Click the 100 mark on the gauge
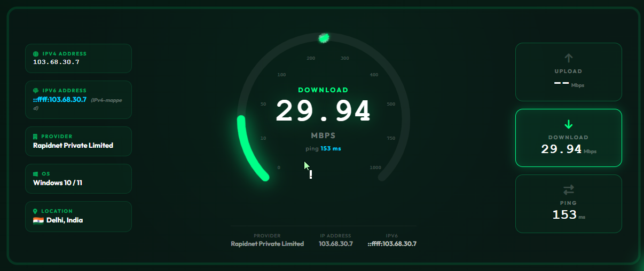This screenshot has width=644, height=271. (281, 75)
